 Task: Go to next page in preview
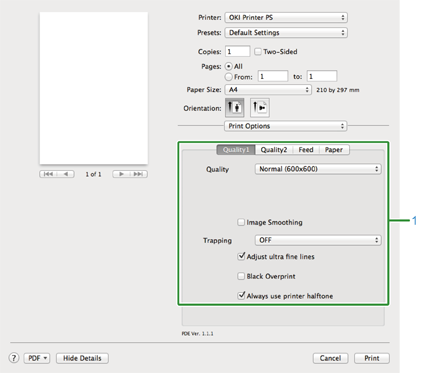(121, 174)
